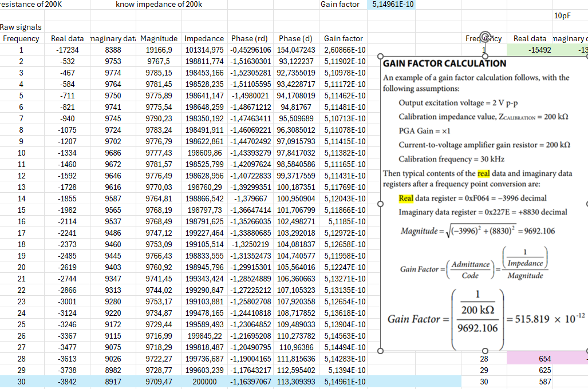
Task: Select the imaginary data cell 9445
Action: point(113,256)
